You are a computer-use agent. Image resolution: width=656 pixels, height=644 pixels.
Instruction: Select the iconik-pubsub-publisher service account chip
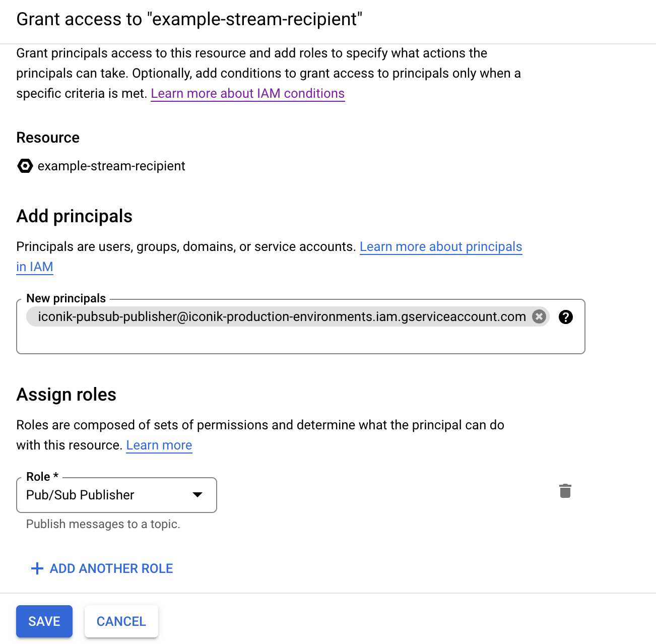point(281,316)
